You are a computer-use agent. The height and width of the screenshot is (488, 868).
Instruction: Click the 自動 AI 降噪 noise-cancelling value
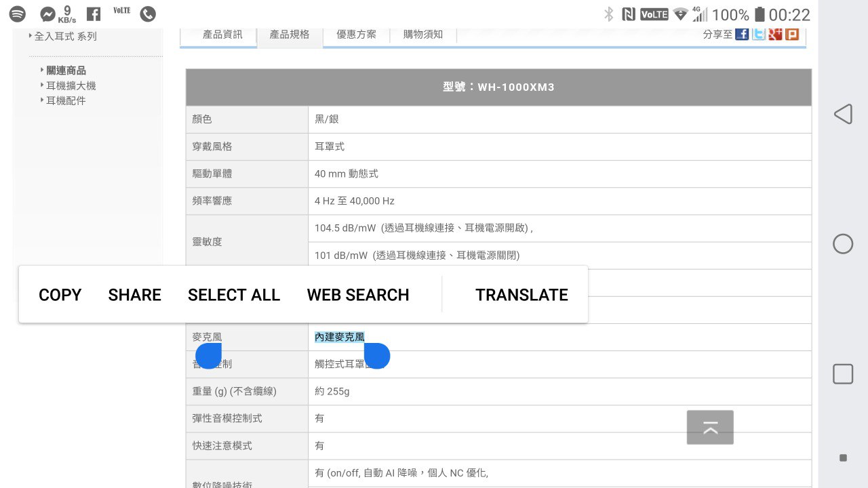(401, 473)
